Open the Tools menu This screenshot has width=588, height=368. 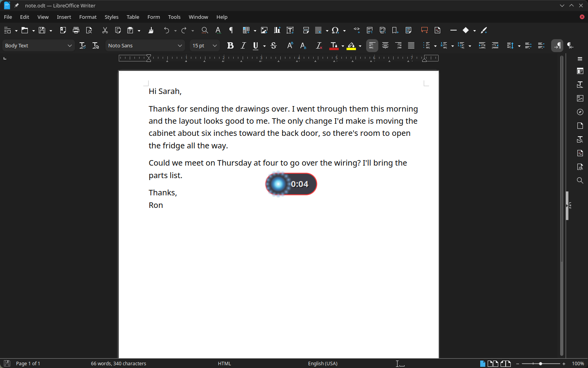174,17
